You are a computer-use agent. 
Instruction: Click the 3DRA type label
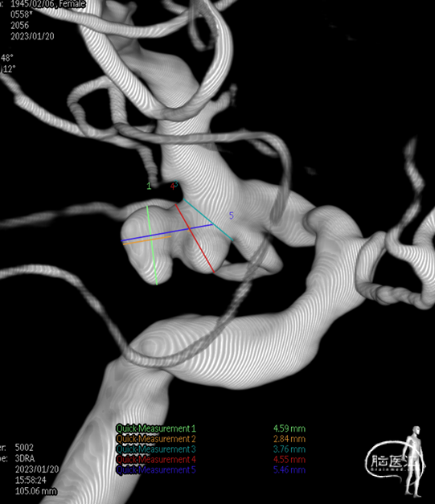click(x=25, y=458)
